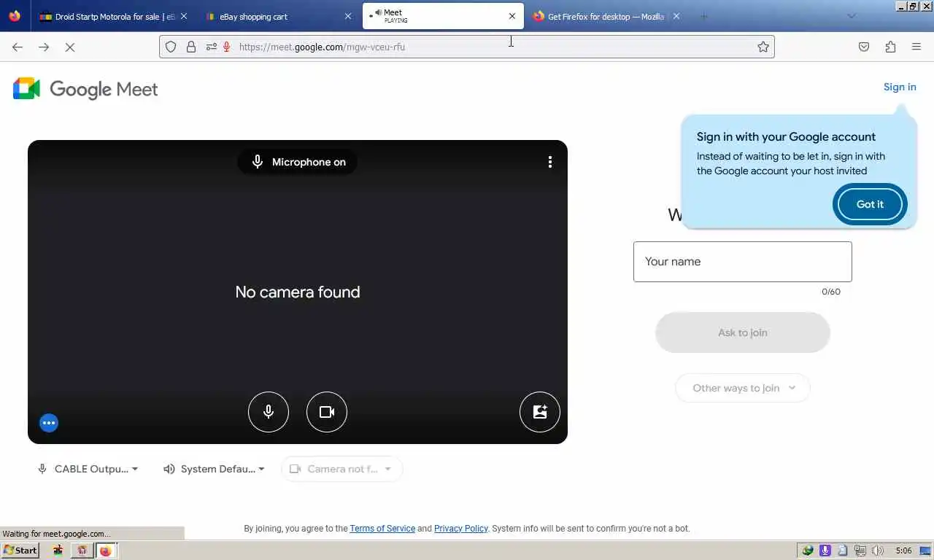
Task: Mute the Meet tab via speaker icon
Action: tap(378, 12)
